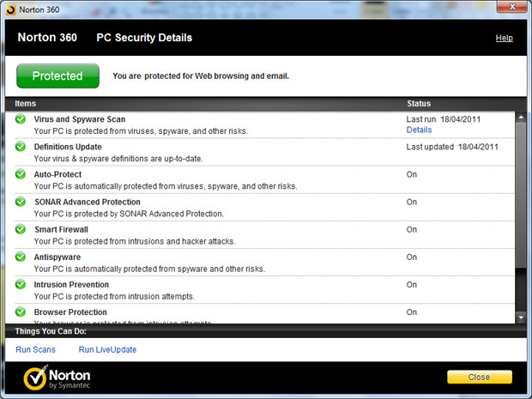Image resolution: width=532 pixels, height=399 pixels.
Task: Click the scrollbar up arrow
Action: coord(521,117)
